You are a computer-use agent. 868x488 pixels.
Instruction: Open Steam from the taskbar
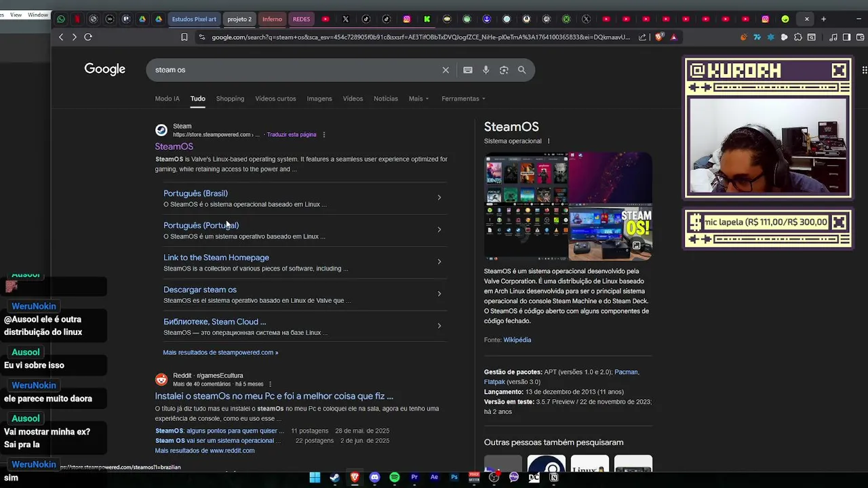tap(334, 477)
